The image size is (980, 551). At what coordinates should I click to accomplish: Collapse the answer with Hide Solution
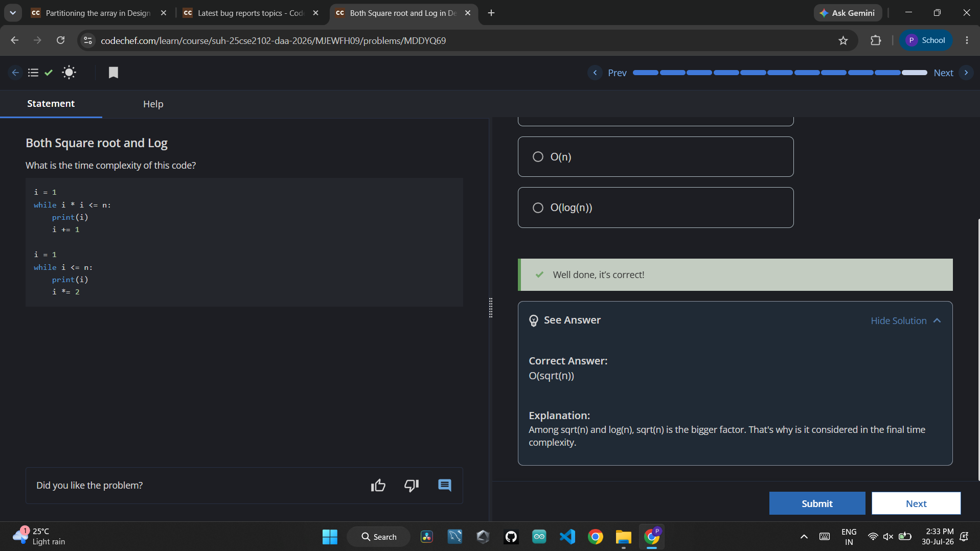(905, 320)
